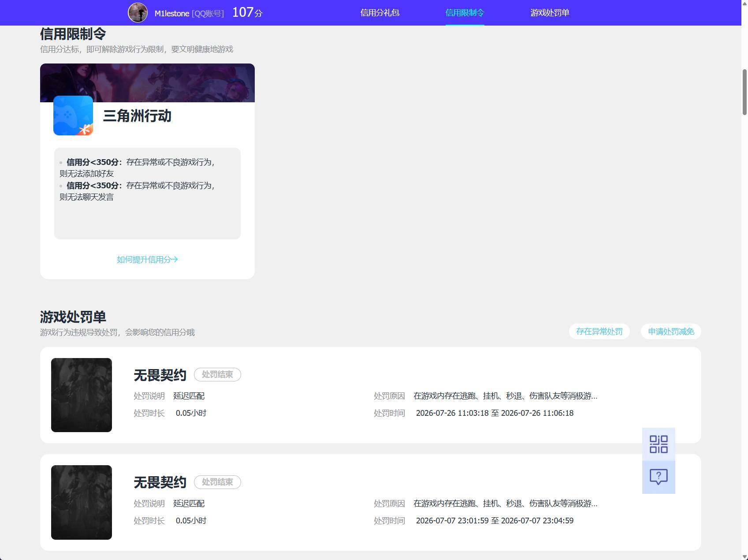
Task: Click the 如何提升信用分 link
Action: [x=147, y=259]
